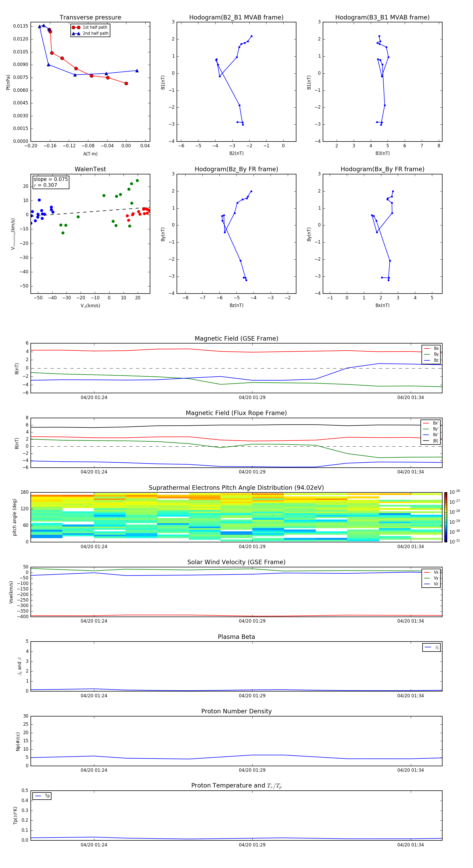Click the Suprathermal Electrons Pitch Angle title
Screen dimensions: 473x868
point(236,488)
